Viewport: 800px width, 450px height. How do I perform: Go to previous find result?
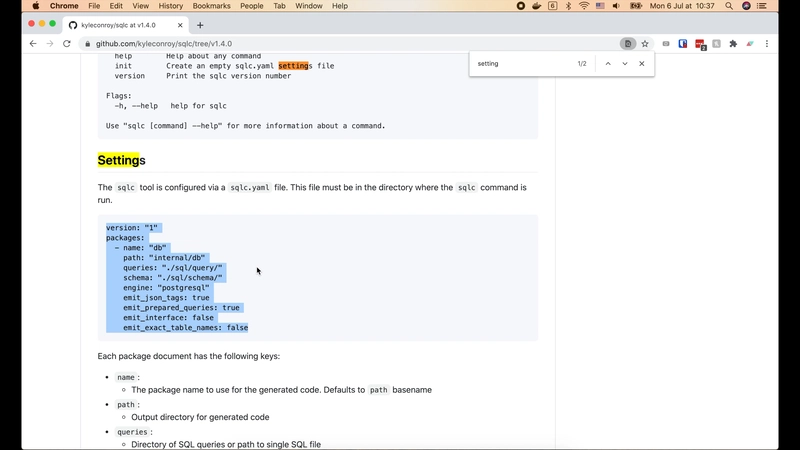[608, 64]
